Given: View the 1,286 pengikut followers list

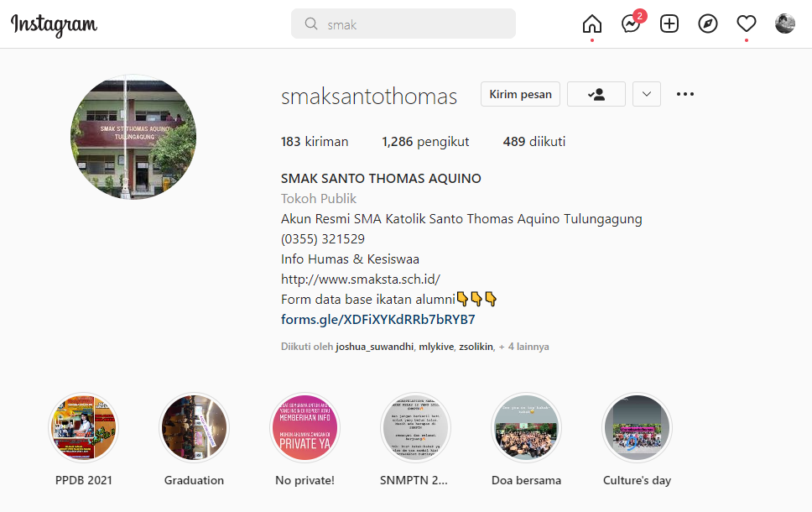Looking at the screenshot, I should (x=425, y=142).
